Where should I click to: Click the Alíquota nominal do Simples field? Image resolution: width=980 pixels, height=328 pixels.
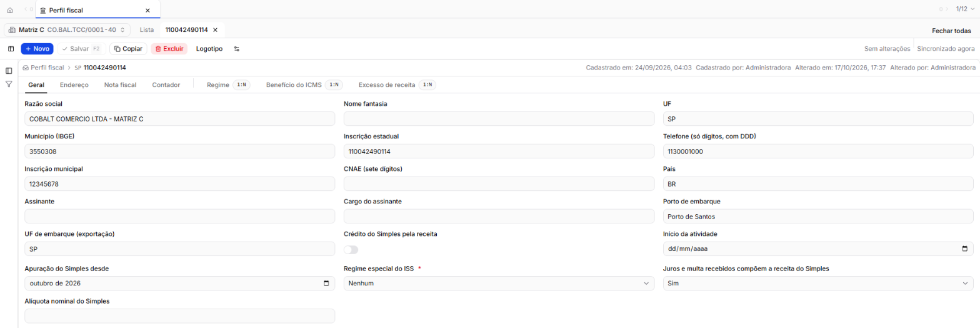(x=179, y=316)
